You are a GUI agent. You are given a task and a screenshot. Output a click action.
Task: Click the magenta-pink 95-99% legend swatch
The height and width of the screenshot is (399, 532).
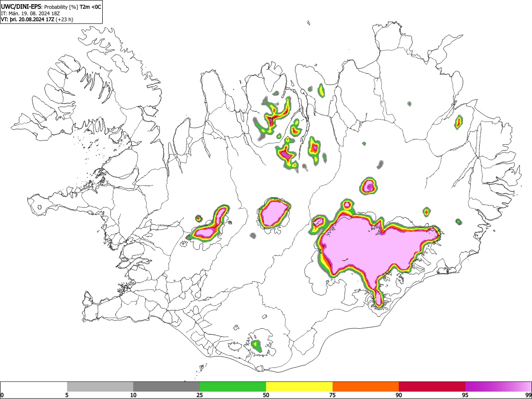[498, 387]
